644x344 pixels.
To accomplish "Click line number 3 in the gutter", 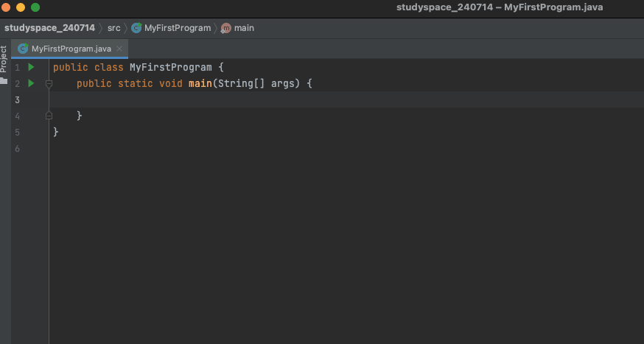I will point(17,100).
